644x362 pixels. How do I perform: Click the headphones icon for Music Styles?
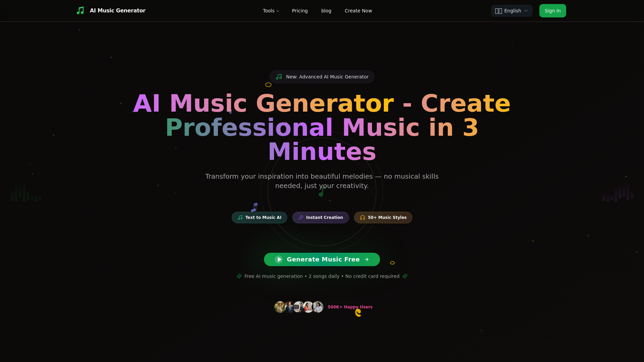pyautogui.click(x=363, y=218)
